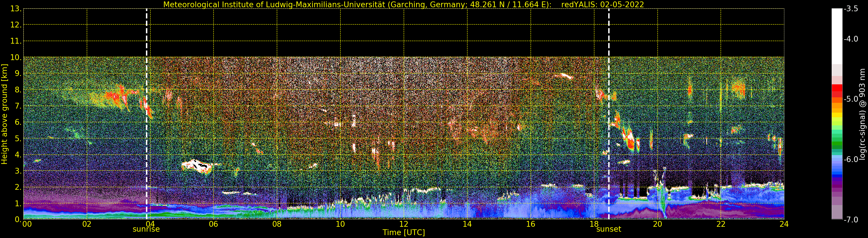Click the '18' tick on the time axis

point(594,224)
